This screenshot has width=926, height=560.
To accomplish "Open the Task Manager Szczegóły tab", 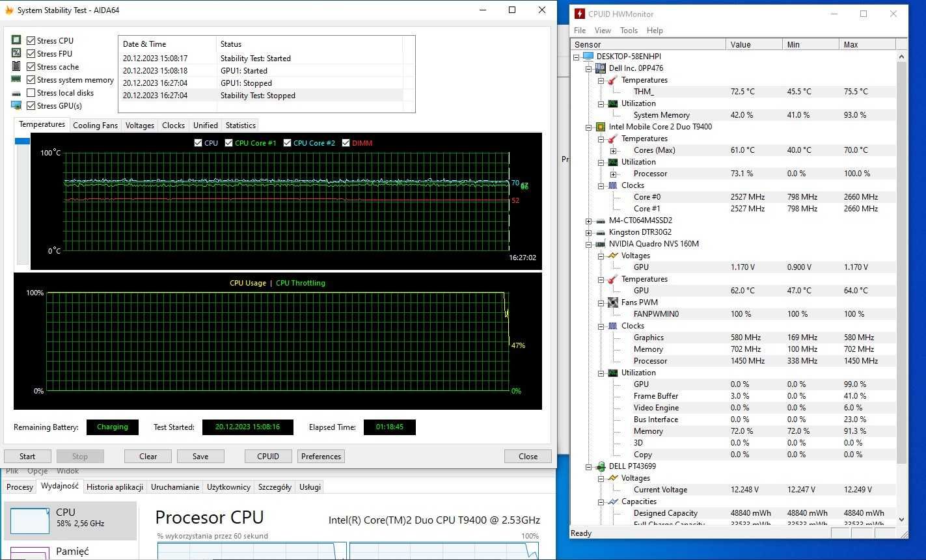I will tap(275, 487).
